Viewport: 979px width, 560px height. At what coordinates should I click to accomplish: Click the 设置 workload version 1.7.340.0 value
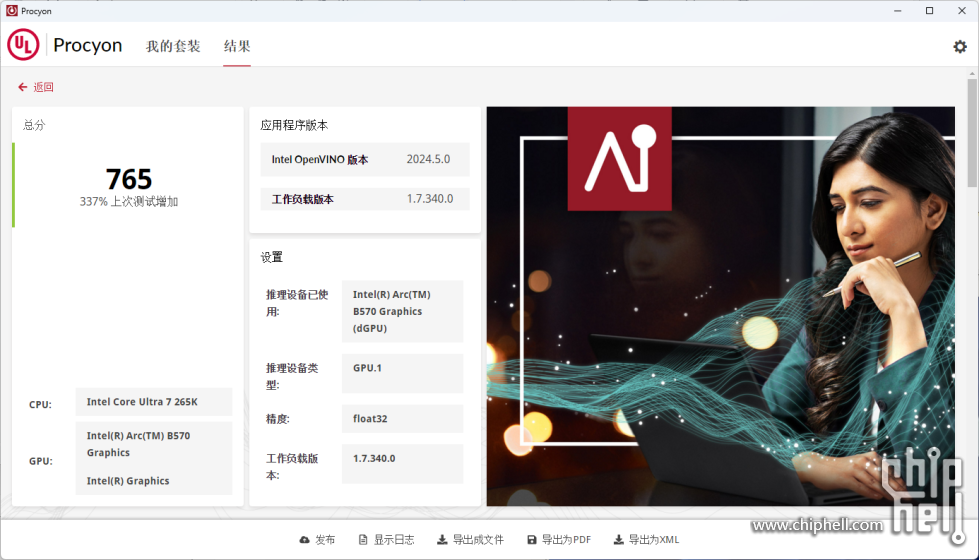pos(402,464)
